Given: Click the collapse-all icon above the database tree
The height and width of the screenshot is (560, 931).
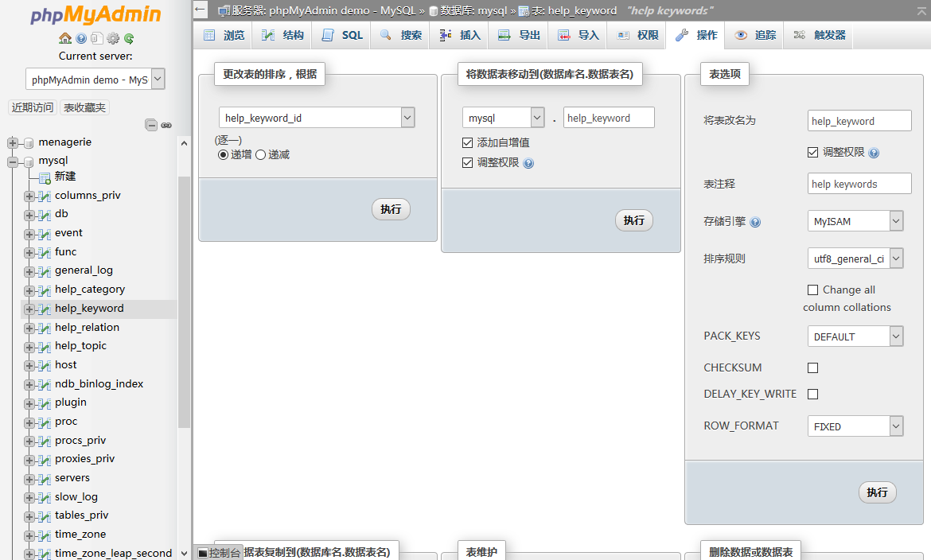Looking at the screenshot, I should click(x=151, y=125).
